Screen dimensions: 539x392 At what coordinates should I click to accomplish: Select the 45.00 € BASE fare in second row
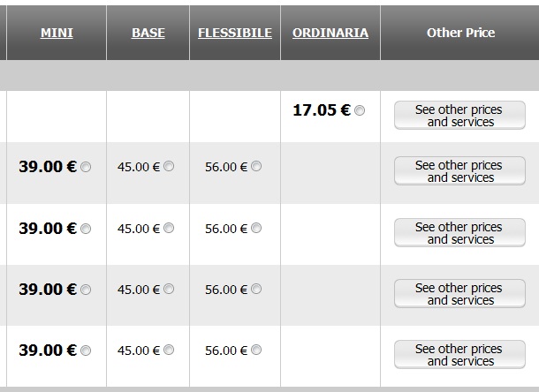(169, 166)
